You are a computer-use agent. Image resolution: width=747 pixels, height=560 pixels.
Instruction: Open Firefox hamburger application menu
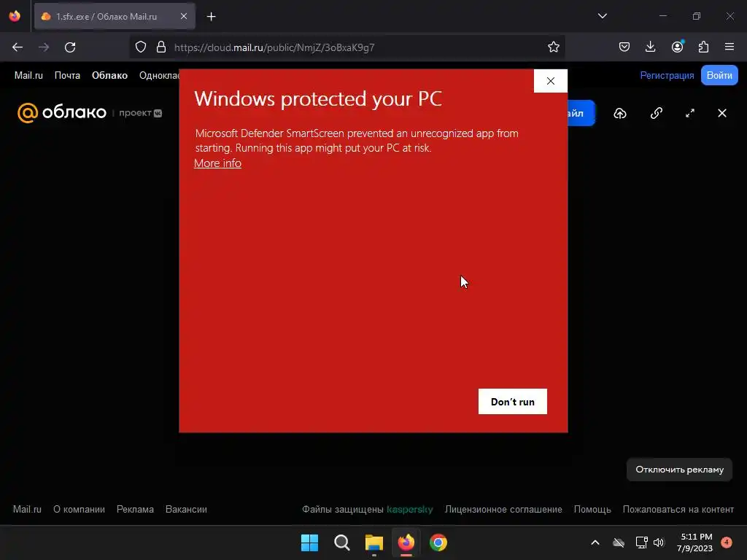(729, 47)
